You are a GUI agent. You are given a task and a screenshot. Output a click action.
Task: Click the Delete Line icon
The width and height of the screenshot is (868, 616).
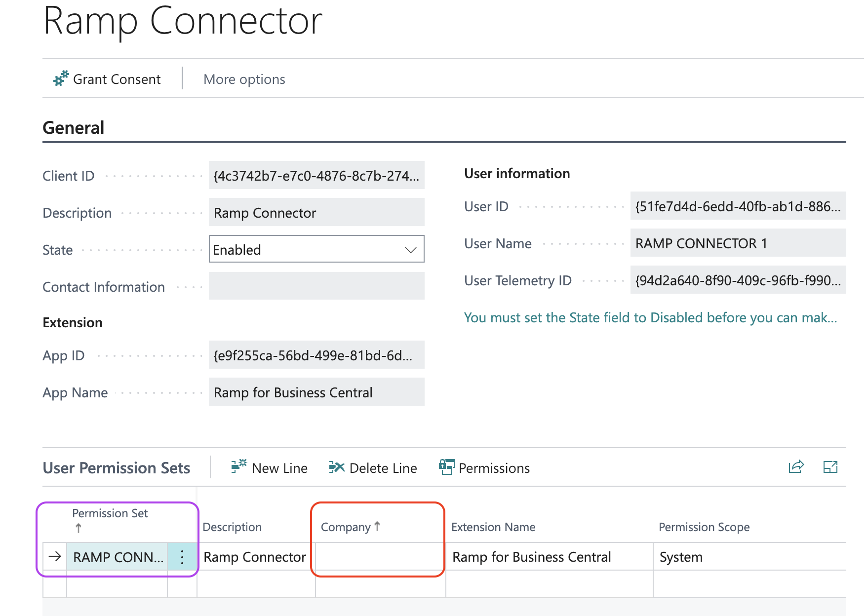point(337,467)
